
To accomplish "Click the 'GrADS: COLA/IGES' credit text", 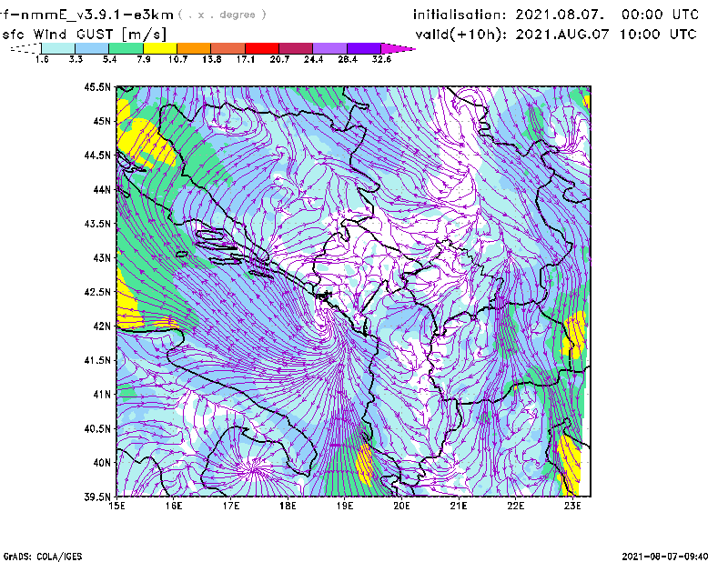I will (43, 557).
